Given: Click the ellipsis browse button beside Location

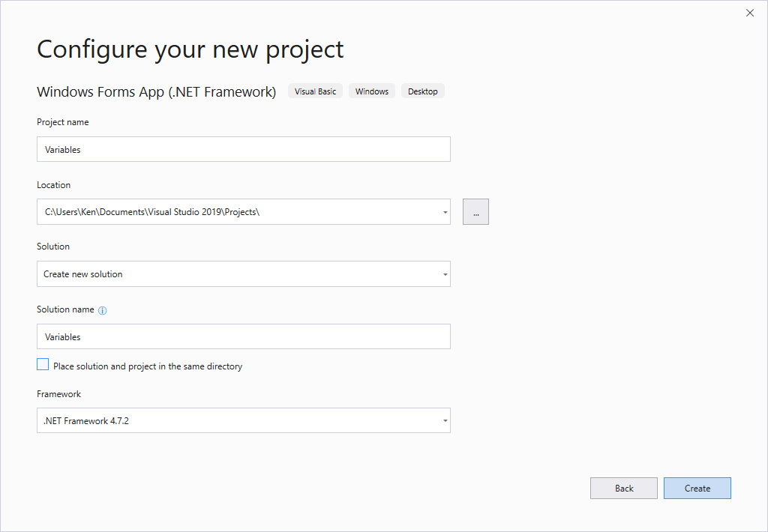Looking at the screenshot, I should tap(475, 211).
